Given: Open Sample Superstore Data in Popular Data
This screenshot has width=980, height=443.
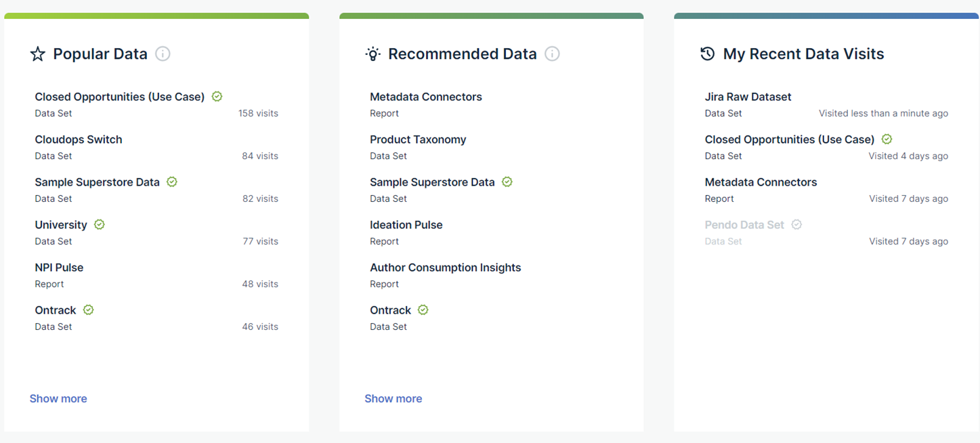Looking at the screenshot, I should click(x=97, y=182).
